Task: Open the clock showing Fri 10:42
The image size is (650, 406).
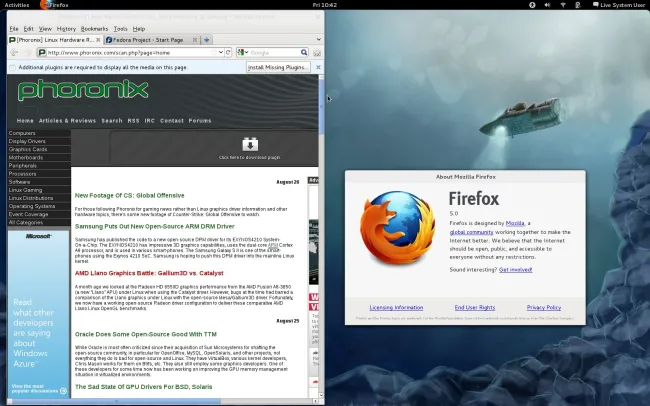Action: [325, 5]
